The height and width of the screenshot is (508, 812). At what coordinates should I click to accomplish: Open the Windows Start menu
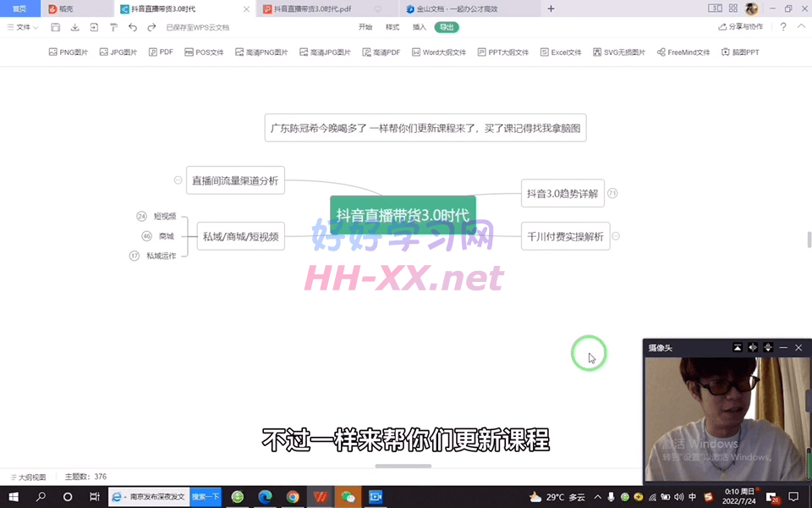14,497
